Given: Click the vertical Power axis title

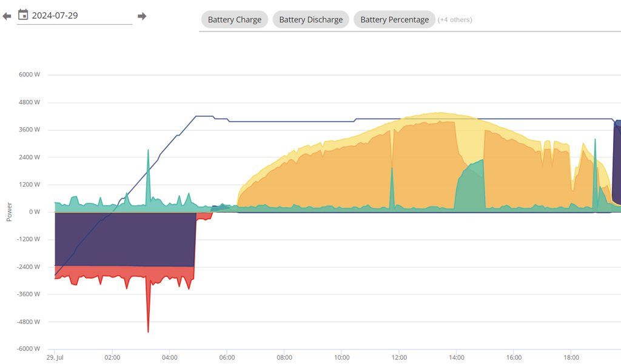Looking at the screenshot, I should pyautogui.click(x=9, y=212).
